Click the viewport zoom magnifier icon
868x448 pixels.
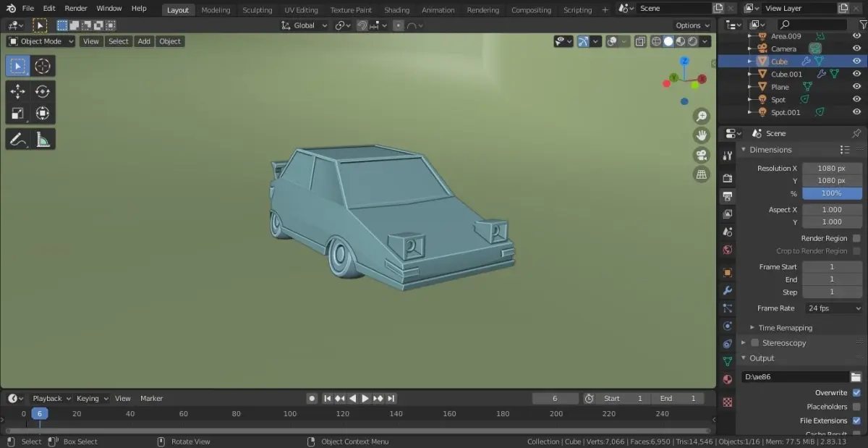701,117
